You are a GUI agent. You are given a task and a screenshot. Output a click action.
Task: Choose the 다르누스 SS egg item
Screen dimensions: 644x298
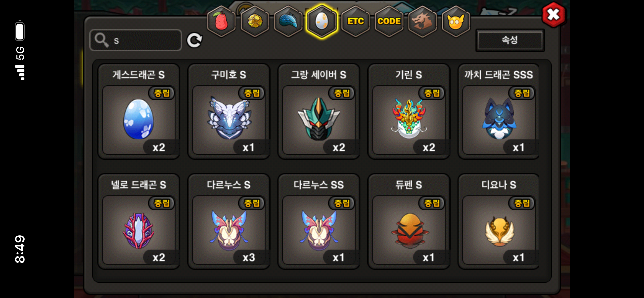point(319,222)
